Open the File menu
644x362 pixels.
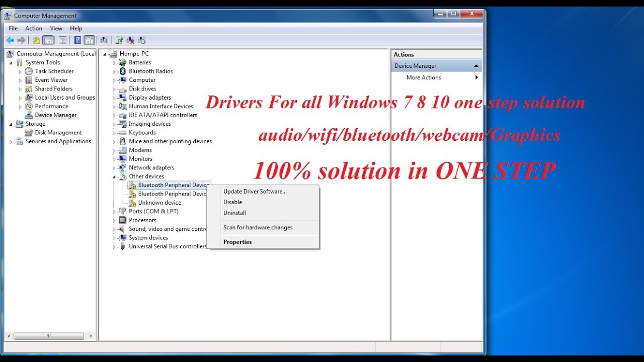13,28
